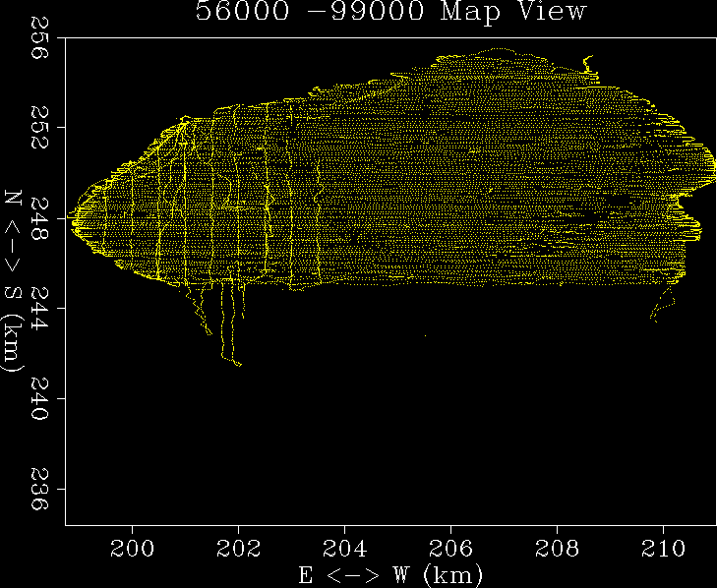Pick the yellow squiggle at the top edge near 208.5 km
717x588 pixels.
pyautogui.click(x=589, y=66)
